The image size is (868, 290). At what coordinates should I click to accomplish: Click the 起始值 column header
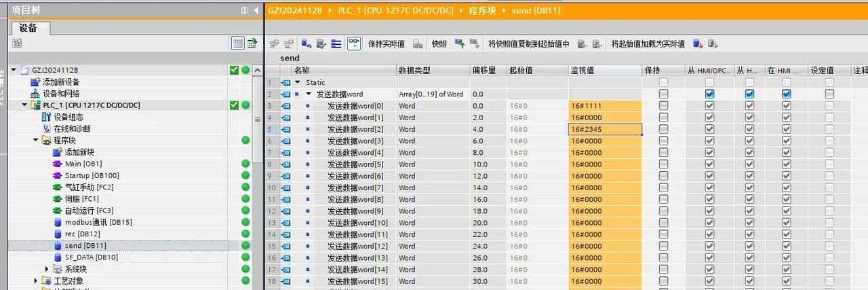537,71
